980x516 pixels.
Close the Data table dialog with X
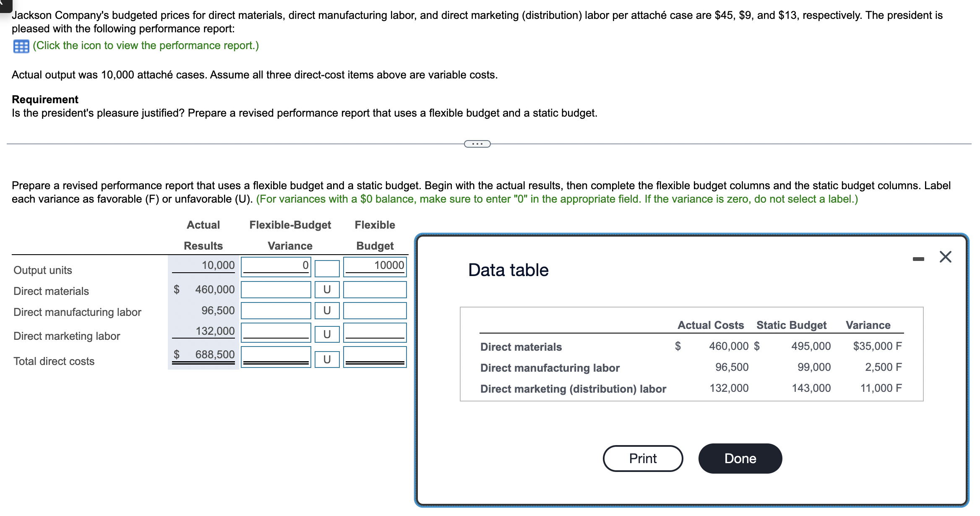(x=945, y=257)
